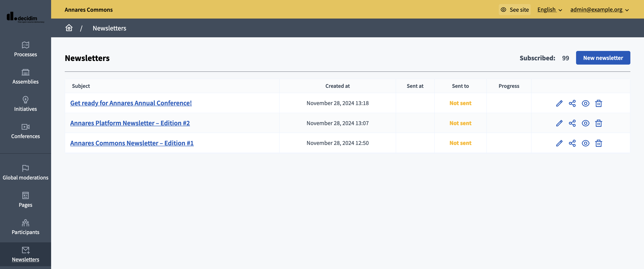
Task: Toggle eye preview icon for Edition #2
Action: 585,123
